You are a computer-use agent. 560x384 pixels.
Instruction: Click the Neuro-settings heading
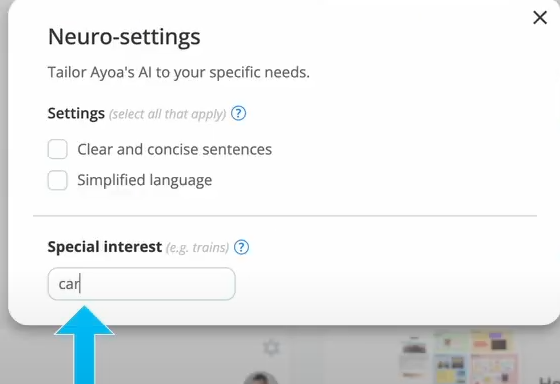click(x=124, y=37)
